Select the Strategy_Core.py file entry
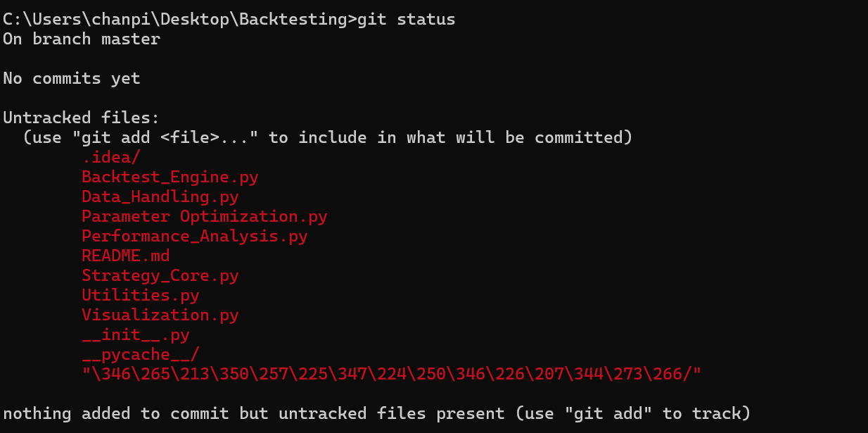This screenshot has width=868, height=433. [x=160, y=275]
